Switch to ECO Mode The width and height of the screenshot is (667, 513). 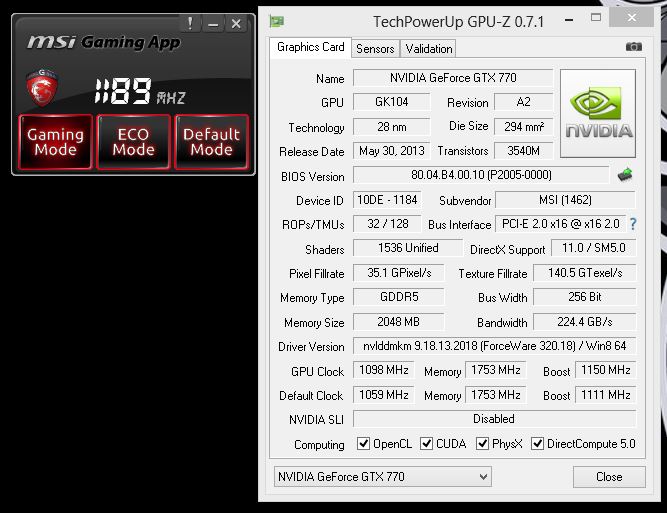133,142
